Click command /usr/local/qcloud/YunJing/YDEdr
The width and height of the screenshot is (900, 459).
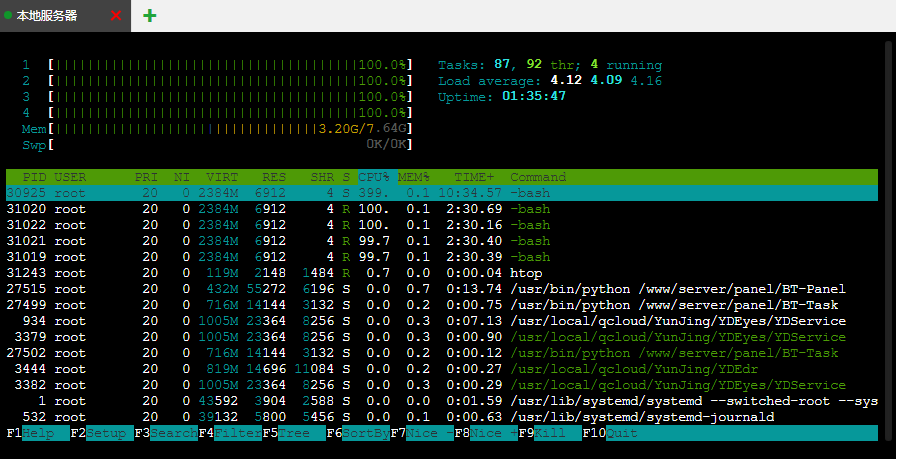[x=634, y=369]
